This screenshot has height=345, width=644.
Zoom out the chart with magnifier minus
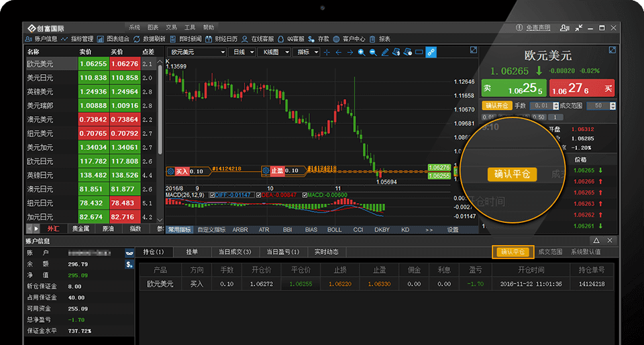373,52
